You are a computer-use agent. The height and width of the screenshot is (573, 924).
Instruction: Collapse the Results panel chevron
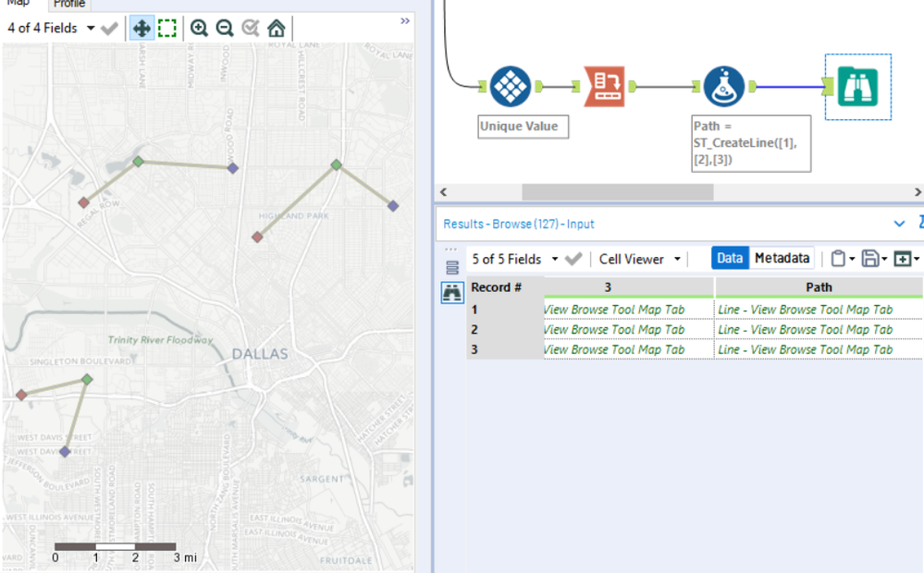(899, 224)
